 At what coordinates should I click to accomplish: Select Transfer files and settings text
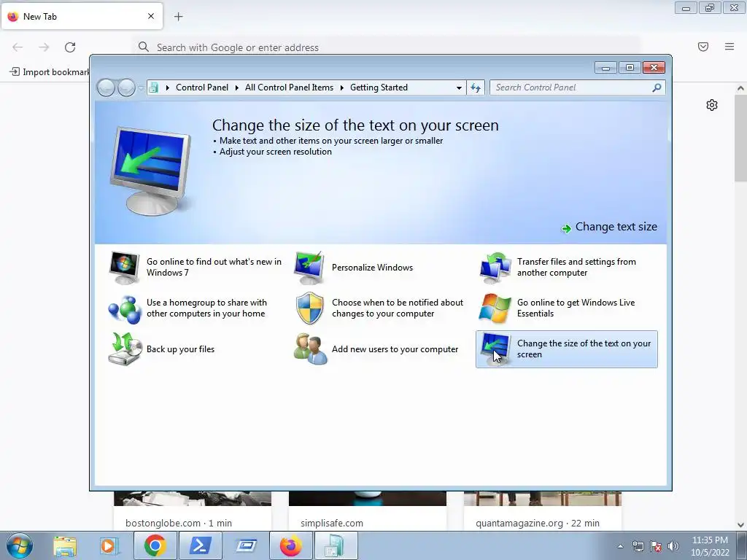point(576,267)
